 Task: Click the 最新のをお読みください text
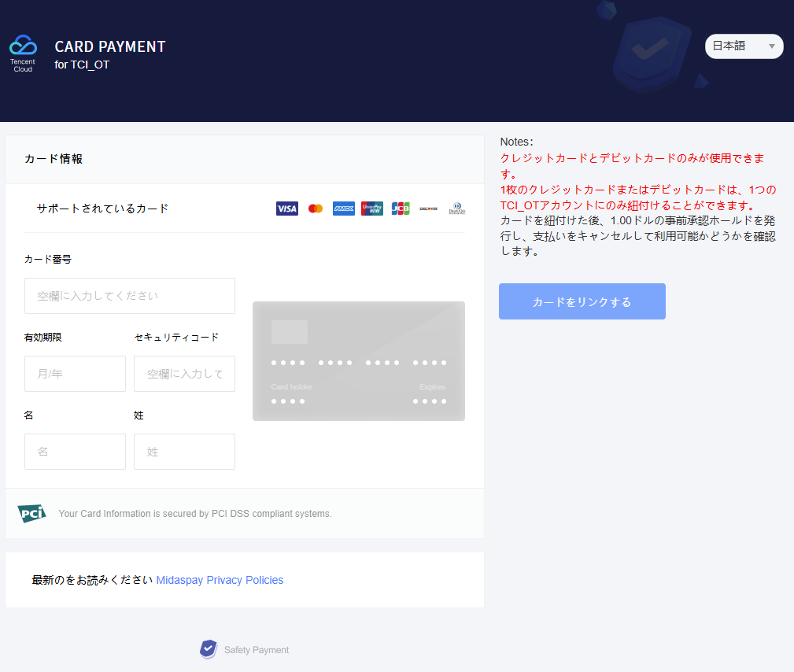(92, 580)
